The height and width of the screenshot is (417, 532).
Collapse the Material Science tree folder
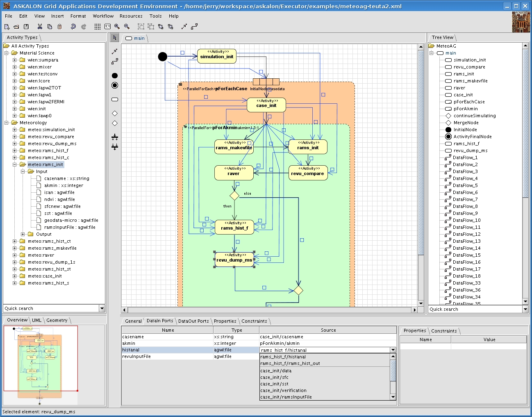pos(7,53)
